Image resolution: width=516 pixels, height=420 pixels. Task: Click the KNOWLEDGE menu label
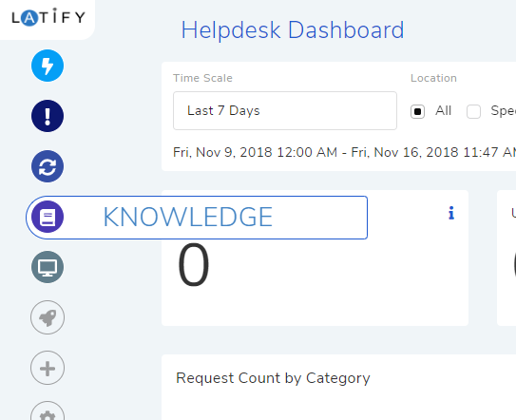[x=188, y=218]
